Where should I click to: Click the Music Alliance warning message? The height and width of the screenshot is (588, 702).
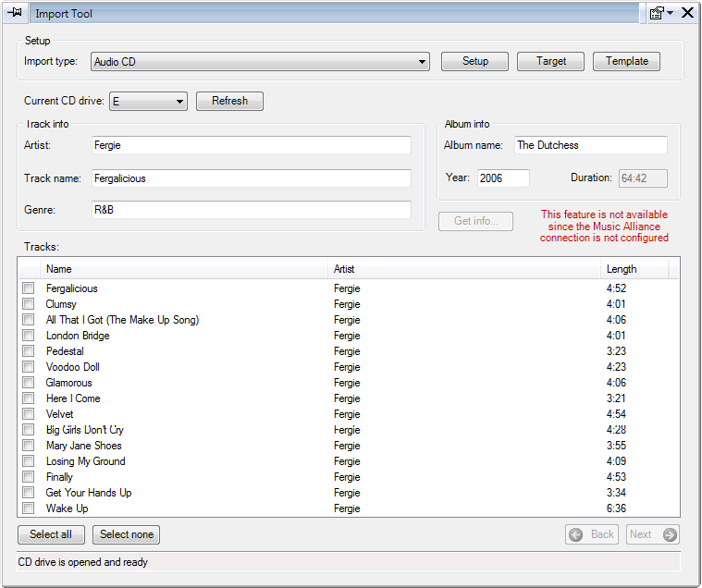pyautogui.click(x=604, y=226)
